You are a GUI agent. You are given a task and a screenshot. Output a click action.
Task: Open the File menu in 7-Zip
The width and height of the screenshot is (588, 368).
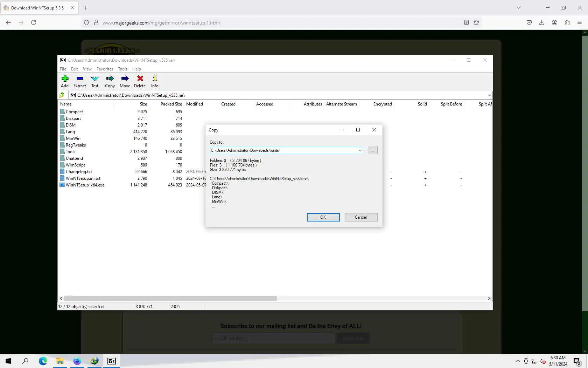click(63, 69)
